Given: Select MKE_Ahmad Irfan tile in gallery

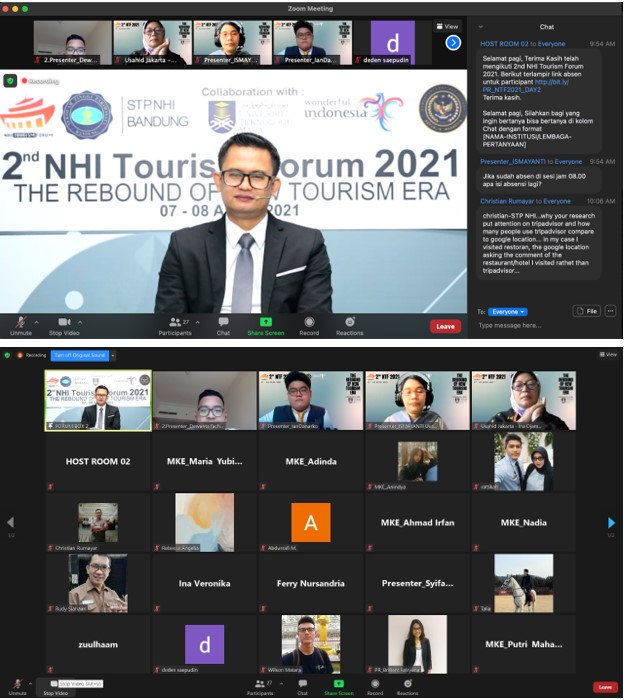Looking at the screenshot, I should [417, 523].
